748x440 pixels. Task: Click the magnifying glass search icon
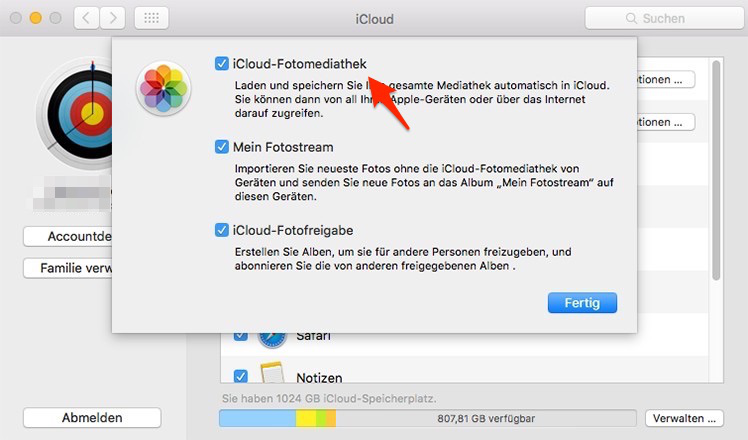pos(631,18)
